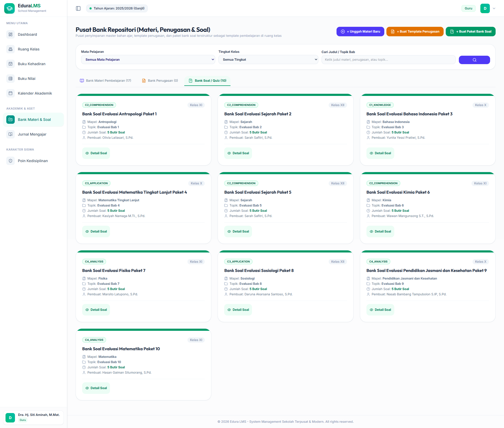Screen dimensions: 504x428
Task: Click title Bank Soal Evaluasi Sejarah Paket 5
Action: click(x=258, y=192)
